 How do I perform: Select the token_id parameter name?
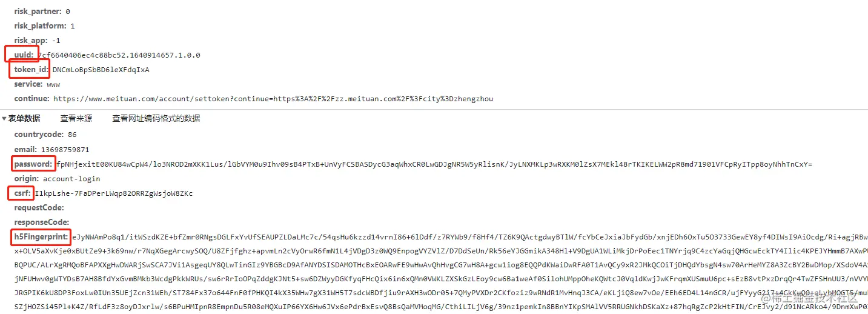click(31, 70)
